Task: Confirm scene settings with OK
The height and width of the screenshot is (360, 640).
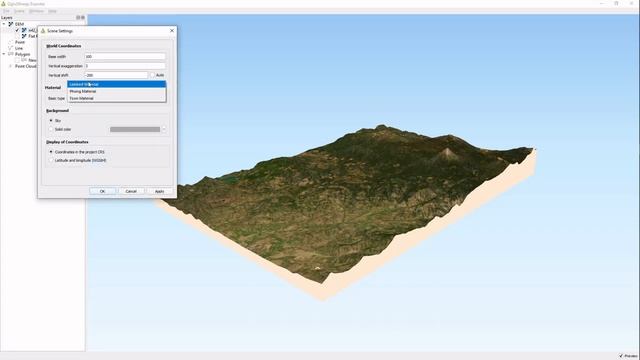Action: (x=102, y=191)
